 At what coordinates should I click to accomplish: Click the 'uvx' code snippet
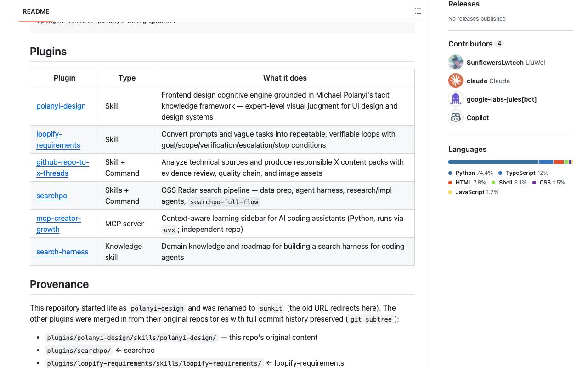coord(169,230)
